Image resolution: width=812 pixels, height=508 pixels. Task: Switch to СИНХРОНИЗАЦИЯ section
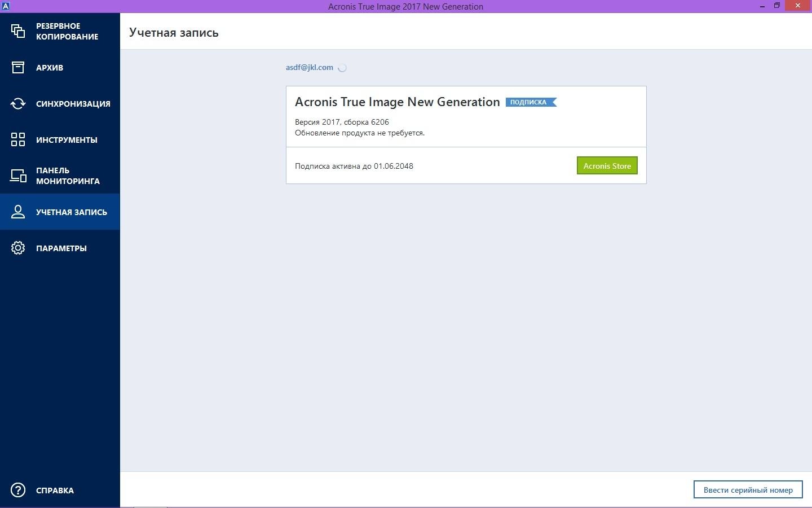[73, 104]
